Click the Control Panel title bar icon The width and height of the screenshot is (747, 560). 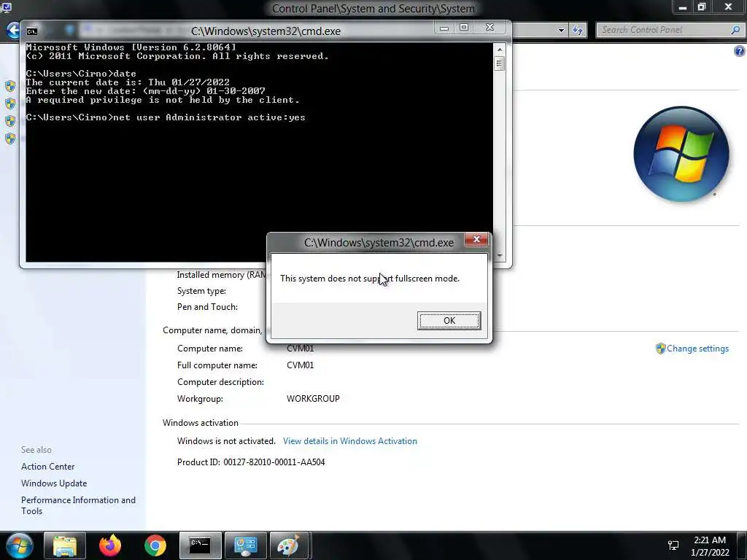coord(7,7)
